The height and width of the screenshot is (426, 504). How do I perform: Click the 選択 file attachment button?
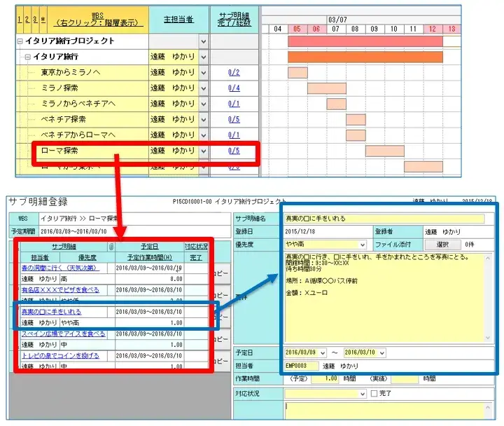pos(442,245)
